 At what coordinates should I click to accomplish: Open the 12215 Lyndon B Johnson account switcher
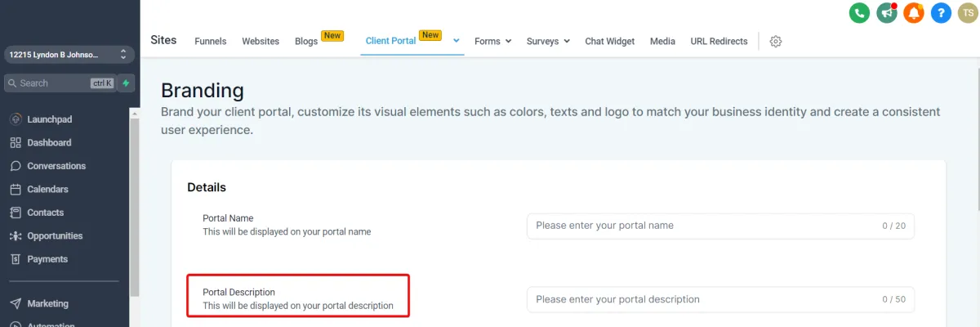pyautogui.click(x=68, y=55)
